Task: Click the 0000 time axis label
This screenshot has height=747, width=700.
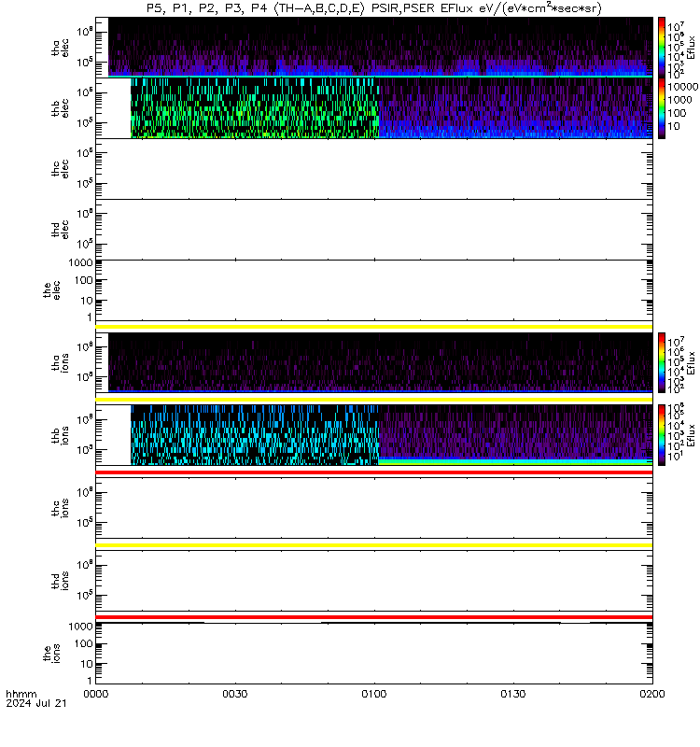Action: coord(96,694)
